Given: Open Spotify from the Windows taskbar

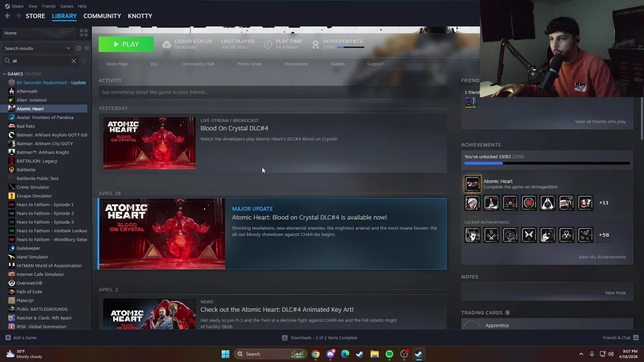Looking at the screenshot, I should click(389, 354).
